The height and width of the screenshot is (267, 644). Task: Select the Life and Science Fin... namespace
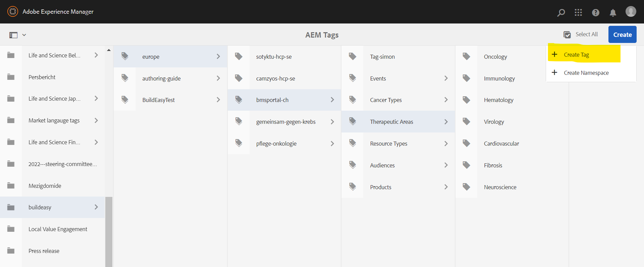(x=52, y=142)
